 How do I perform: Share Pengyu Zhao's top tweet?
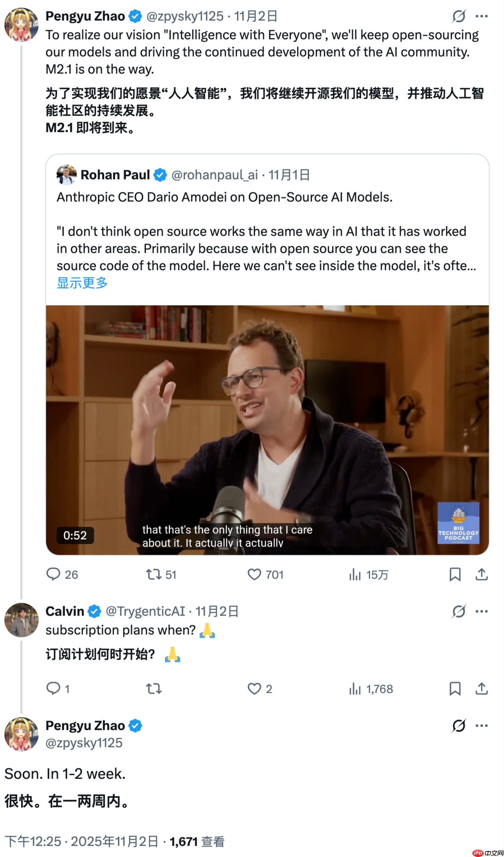[482, 574]
